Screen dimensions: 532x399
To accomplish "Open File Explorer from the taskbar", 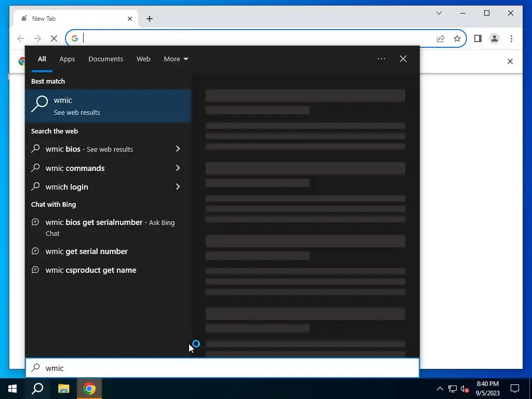I will [x=63, y=389].
